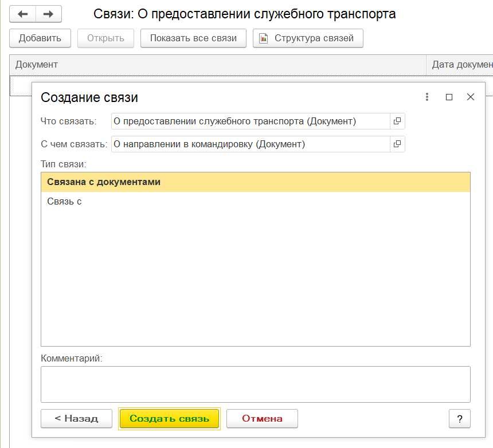This screenshot has width=493, height=448.
Task: Open the Что связать linked document icon
Action: 397,121
